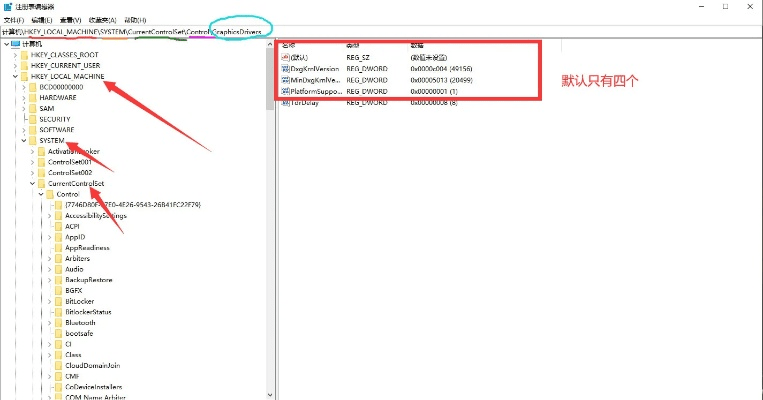Select the SOFTWARE key in tree
Viewport: 763px width, 400px height.
pyautogui.click(x=57, y=130)
